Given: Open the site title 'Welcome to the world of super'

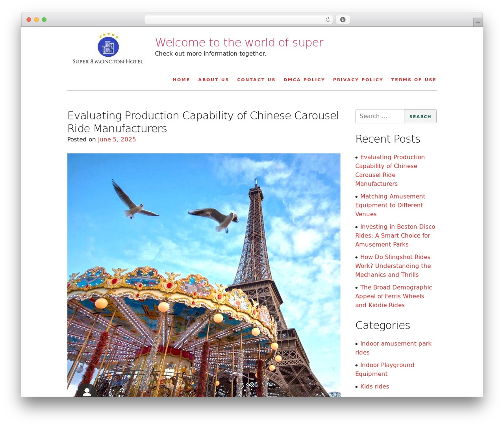Looking at the screenshot, I should [239, 43].
